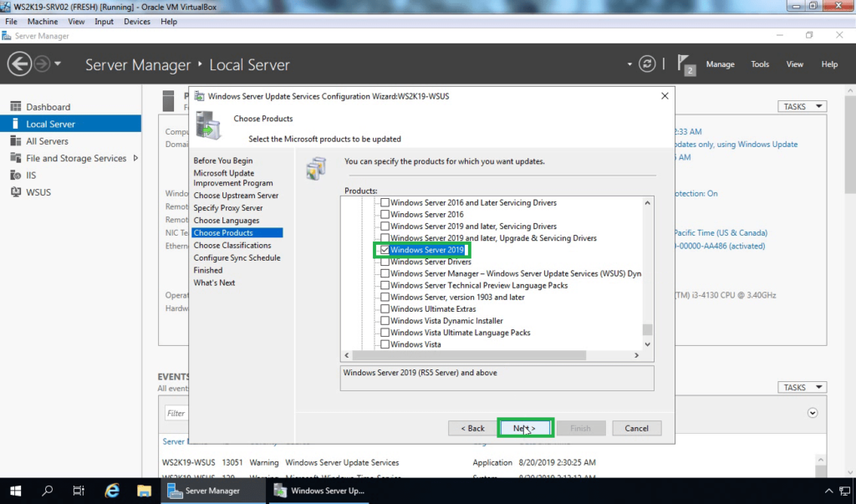Screen dimensions: 856x504
Task: Check Windows Server 2019 Upgrade & Servicing Drivers
Action: pos(385,238)
